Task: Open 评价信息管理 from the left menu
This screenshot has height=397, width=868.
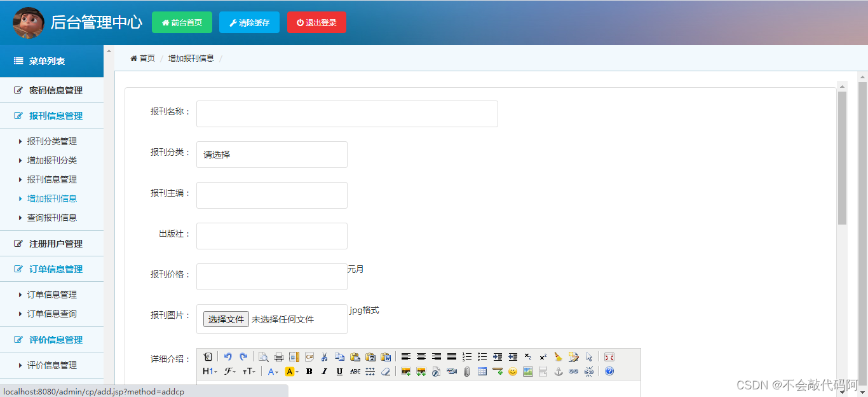Action: coord(52,339)
